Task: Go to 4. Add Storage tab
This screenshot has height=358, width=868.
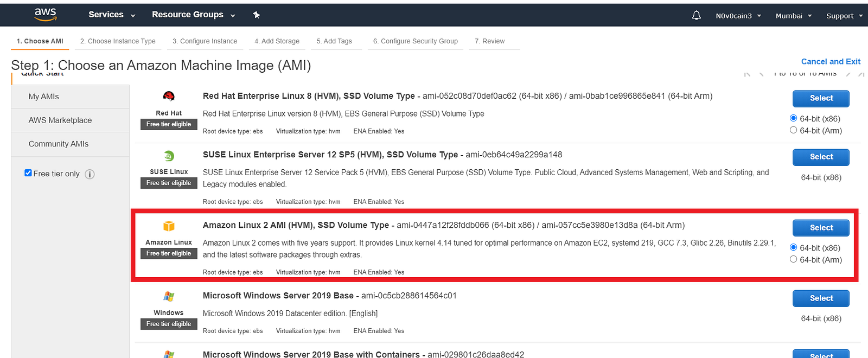Action: click(277, 41)
